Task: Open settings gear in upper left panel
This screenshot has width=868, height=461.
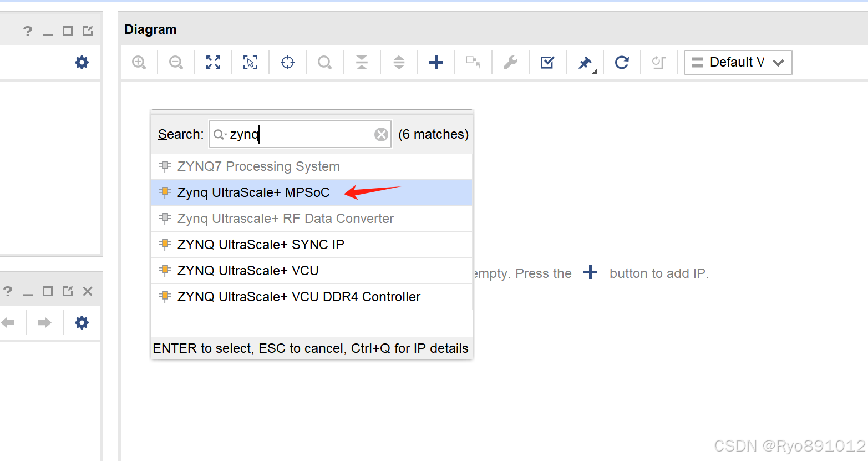Action: pyautogui.click(x=82, y=62)
